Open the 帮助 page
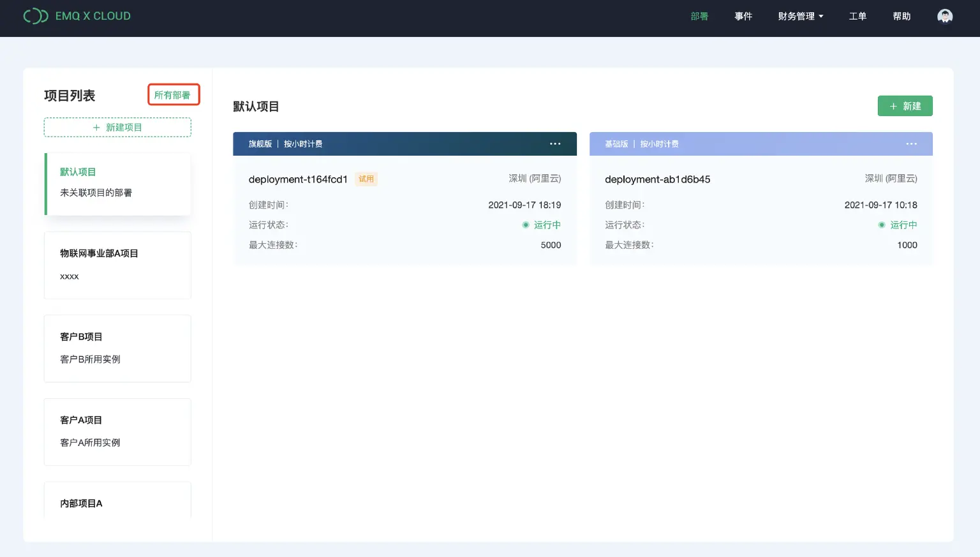Viewport: 980px width, 557px height. [902, 16]
